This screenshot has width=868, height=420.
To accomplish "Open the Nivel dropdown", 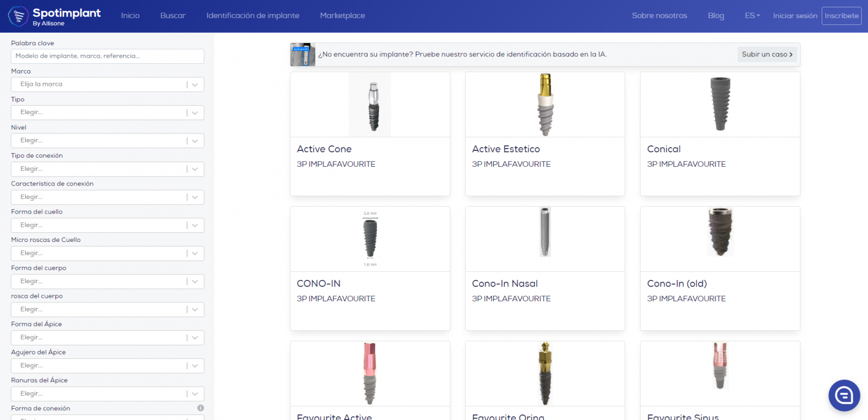I will [107, 141].
